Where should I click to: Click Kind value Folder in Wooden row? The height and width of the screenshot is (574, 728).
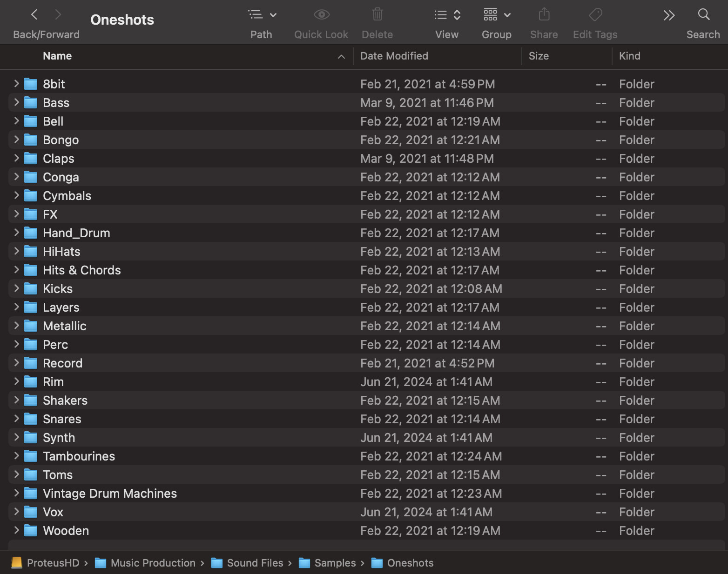tap(636, 531)
